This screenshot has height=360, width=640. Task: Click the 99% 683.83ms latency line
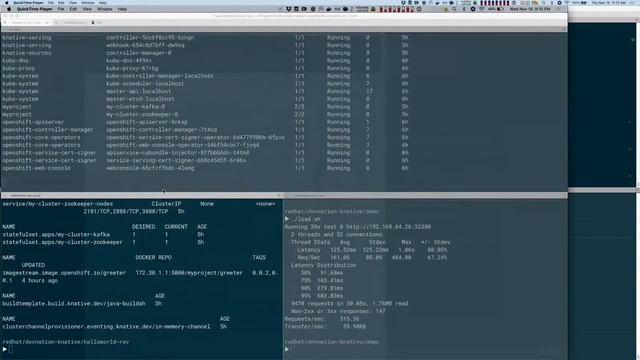point(322,296)
